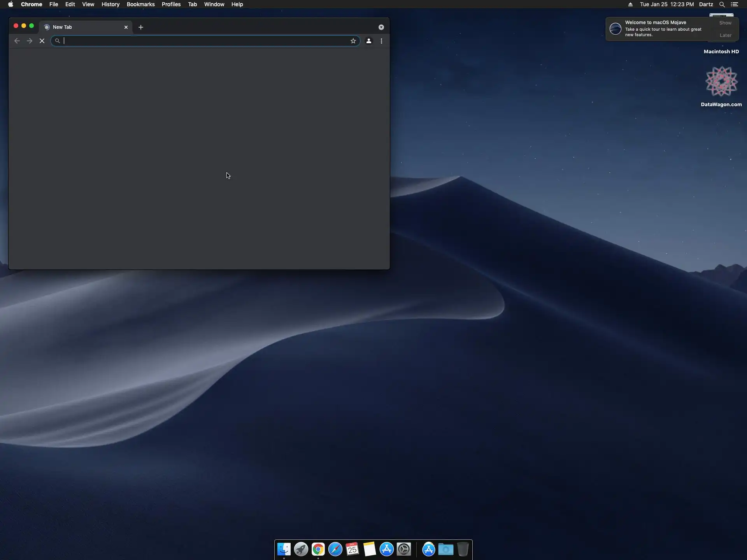Open System Preferences from the Dock

tap(404, 549)
